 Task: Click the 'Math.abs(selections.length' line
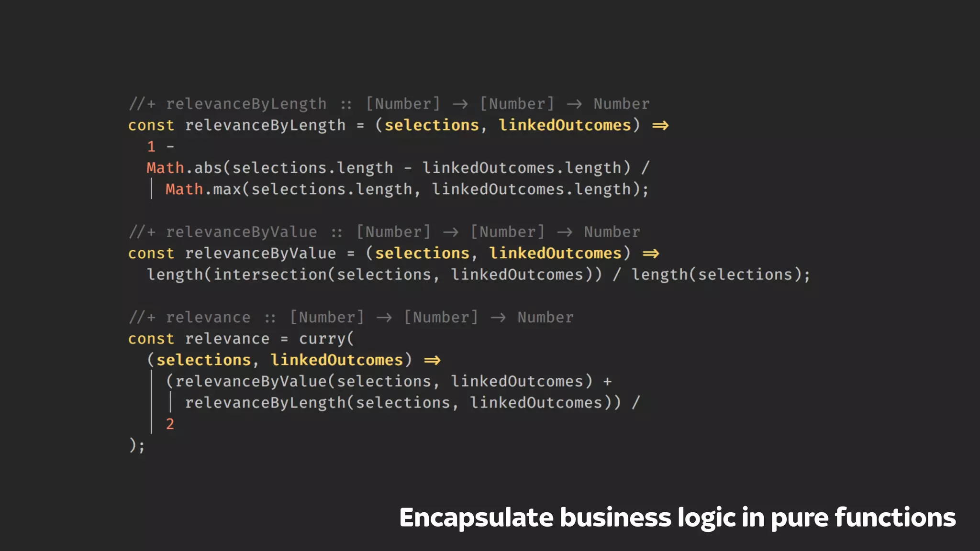tap(398, 168)
